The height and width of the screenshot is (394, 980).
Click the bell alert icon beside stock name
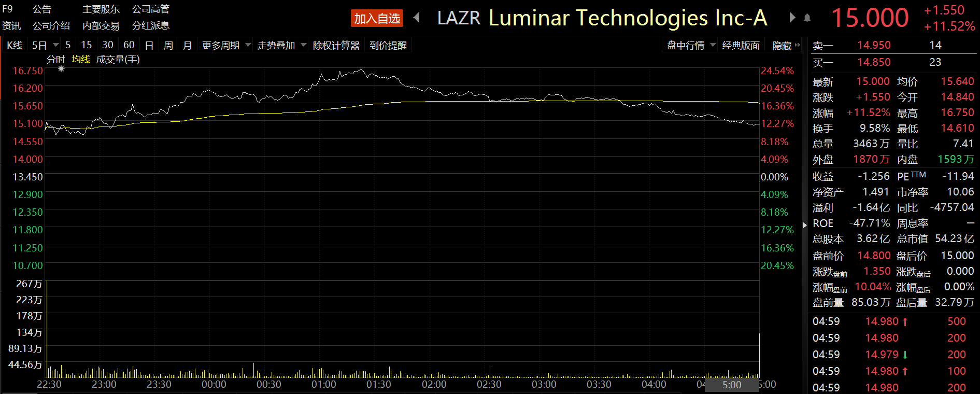click(807, 18)
